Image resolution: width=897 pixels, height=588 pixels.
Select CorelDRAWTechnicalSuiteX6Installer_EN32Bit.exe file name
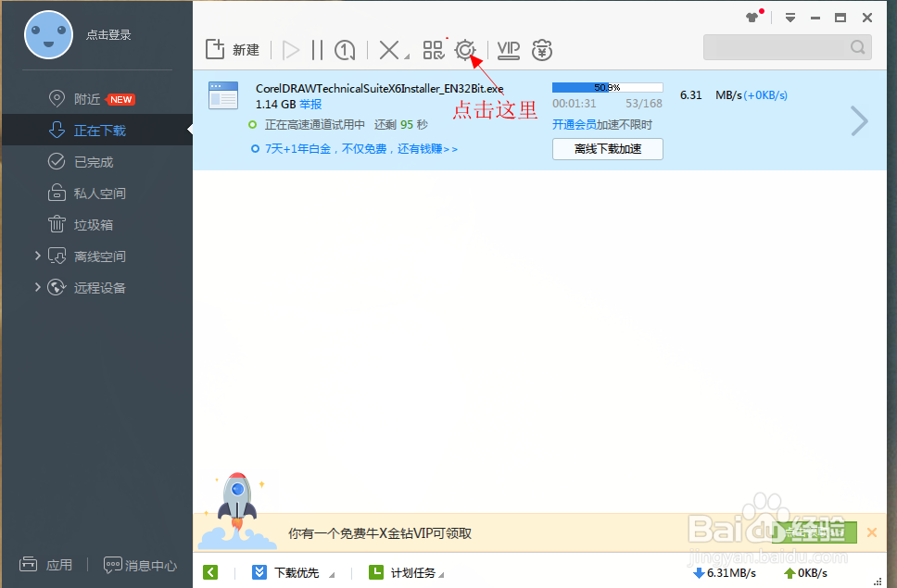tap(379, 89)
